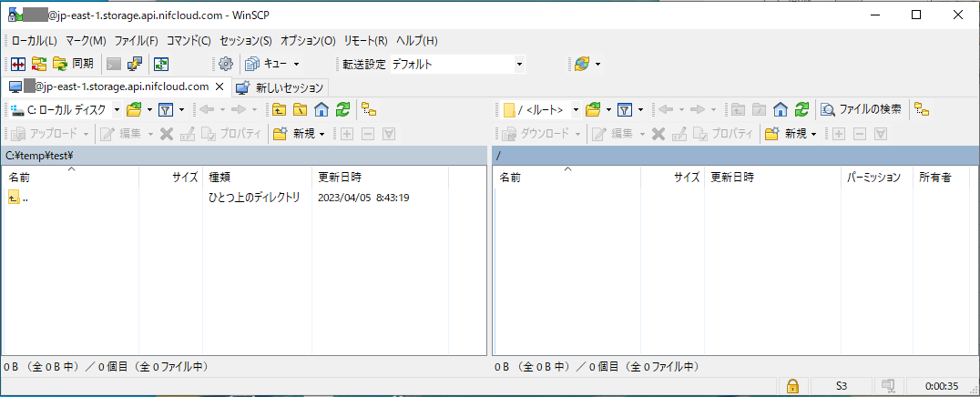Click the ひとつ上のディレクトリ type cell
This screenshot has height=397, width=980.
coord(254,198)
